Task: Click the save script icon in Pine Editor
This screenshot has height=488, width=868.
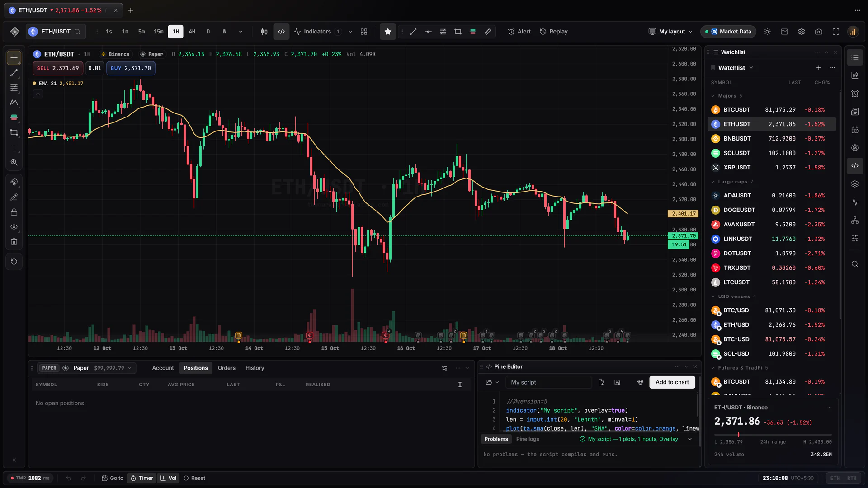Action: (617, 382)
